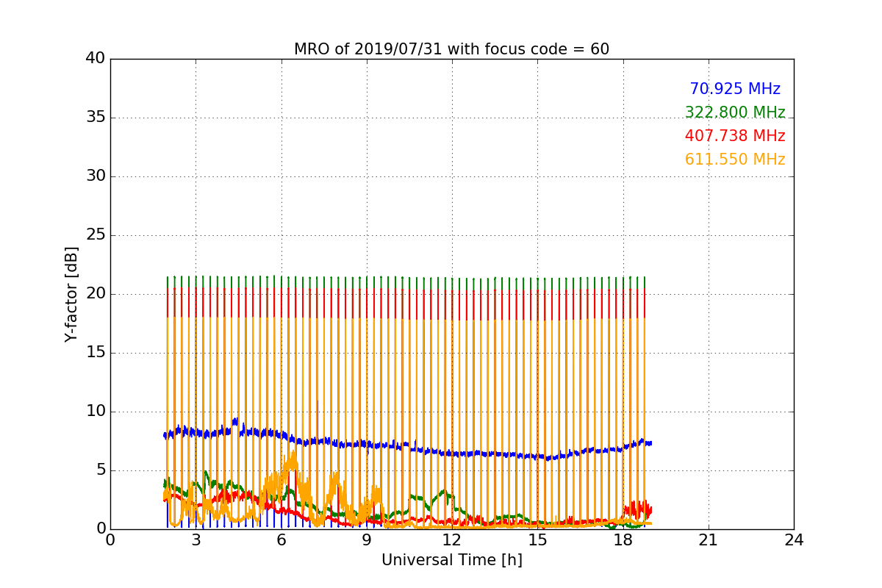Click the y-axis tick label 10
Image resolution: width=882 pixels, height=588 pixels.
tap(95, 412)
